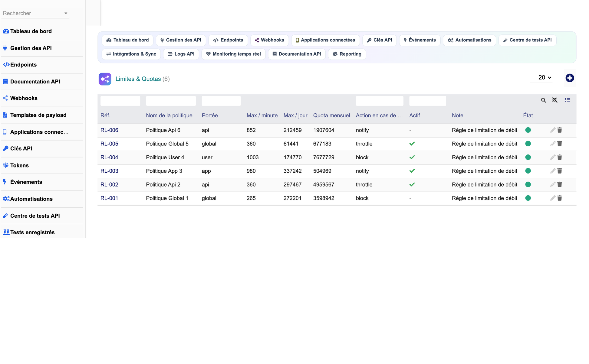The image size is (589, 364).
Task: Click the Limites & Quotas share icon
Action: click(x=105, y=79)
